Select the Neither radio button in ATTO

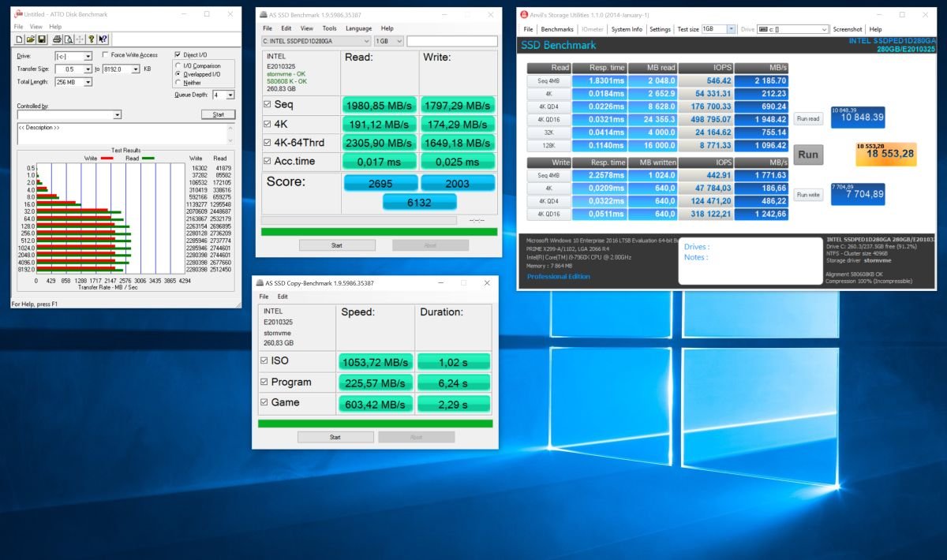(x=178, y=83)
